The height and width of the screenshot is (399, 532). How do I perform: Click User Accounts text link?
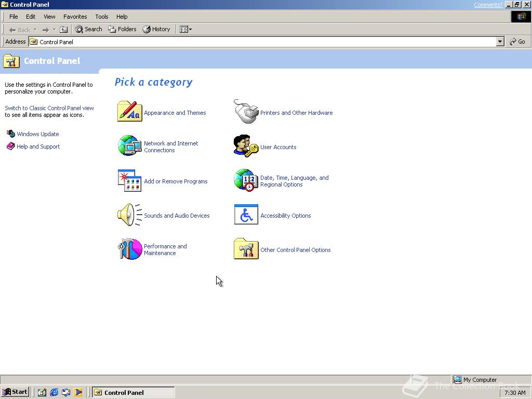pos(278,147)
